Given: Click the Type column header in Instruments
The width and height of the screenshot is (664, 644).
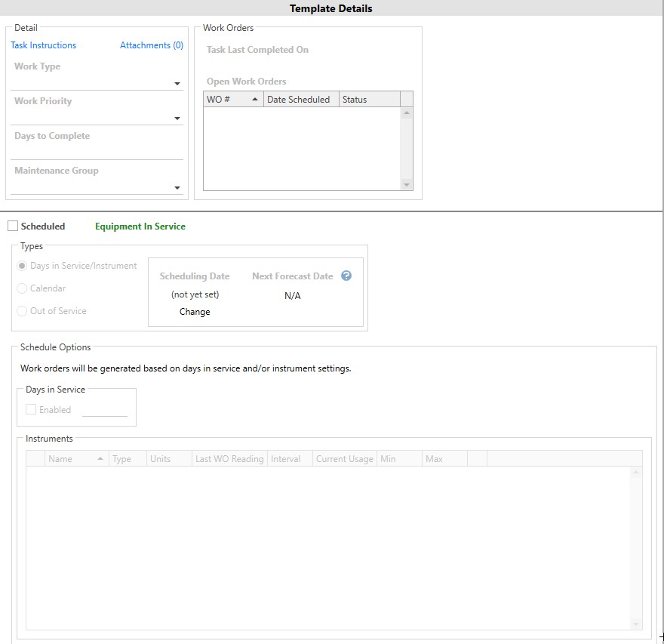Looking at the screenshot, I should tap(128, 459).
